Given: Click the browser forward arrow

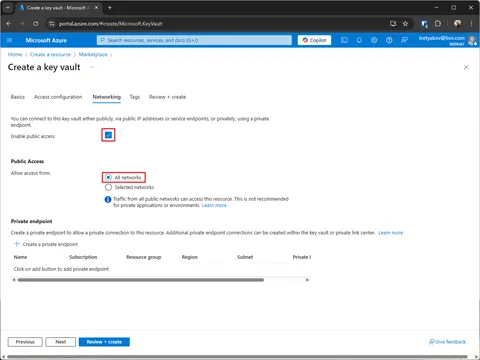Looking at the screenshot, I should [x=22, y=24].
